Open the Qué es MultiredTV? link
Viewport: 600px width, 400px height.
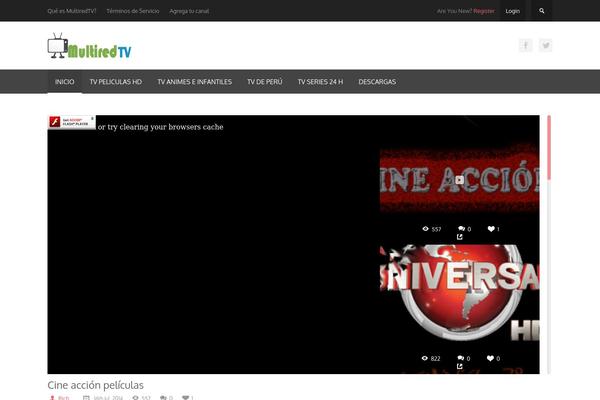pyautogui.click(x=72, y=11)
